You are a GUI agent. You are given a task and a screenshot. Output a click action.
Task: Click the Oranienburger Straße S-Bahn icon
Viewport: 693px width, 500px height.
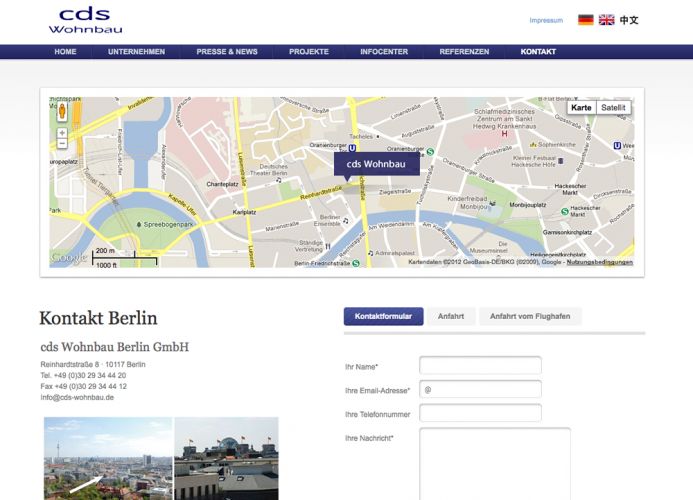click(430, 152)
